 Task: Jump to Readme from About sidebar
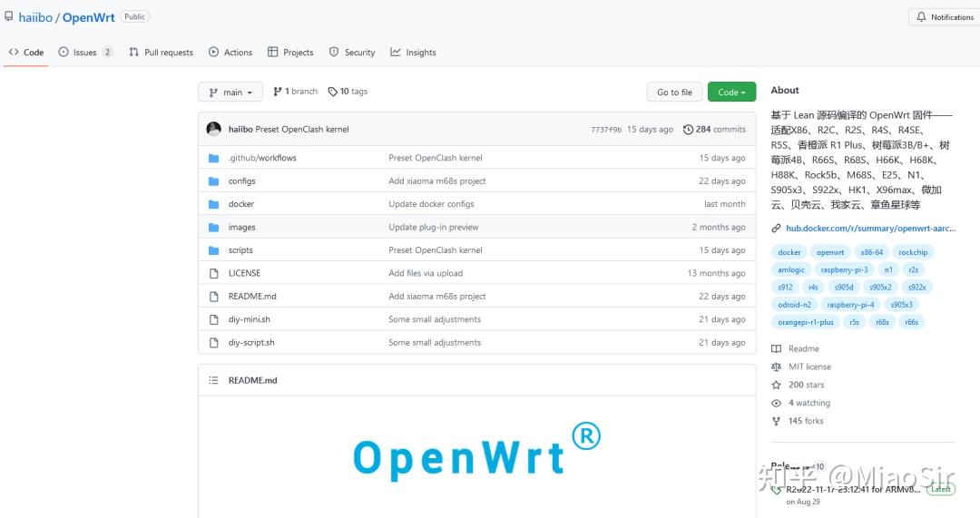point(796,348)
